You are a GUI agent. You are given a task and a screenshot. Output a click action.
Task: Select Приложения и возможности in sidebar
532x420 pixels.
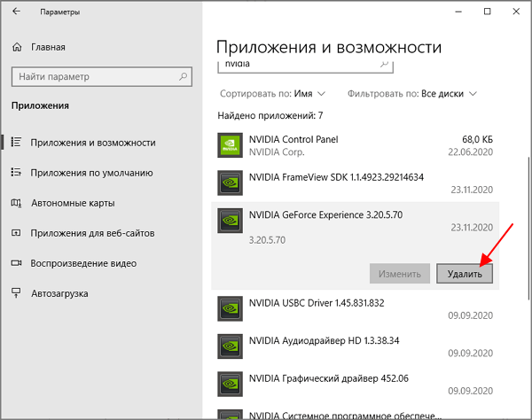click(93, 143)
